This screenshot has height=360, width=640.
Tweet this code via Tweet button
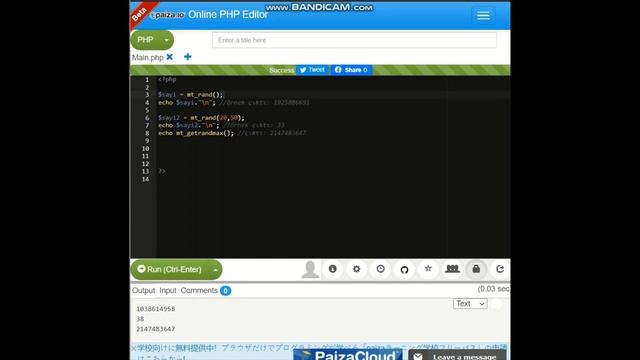coord(312,70)
